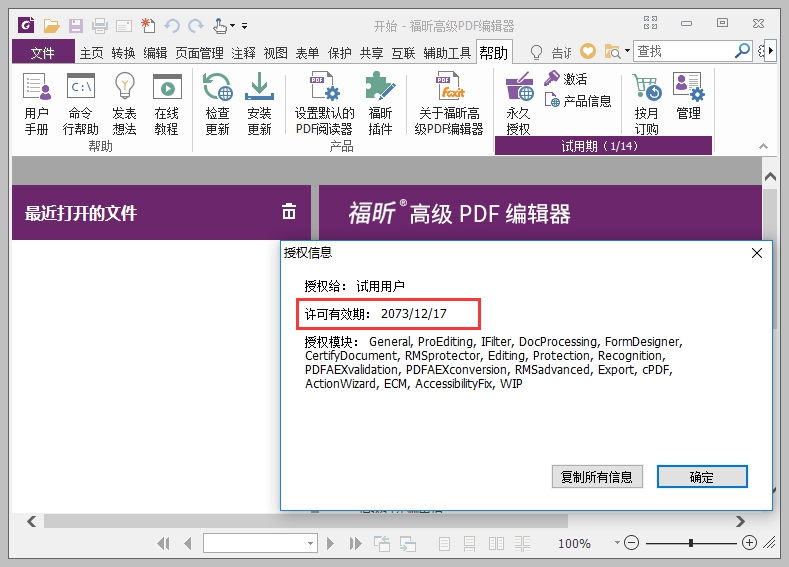Expand the quick access toolbar customize arrow
This screenshot has width=789, height=567.
[245, 25]
